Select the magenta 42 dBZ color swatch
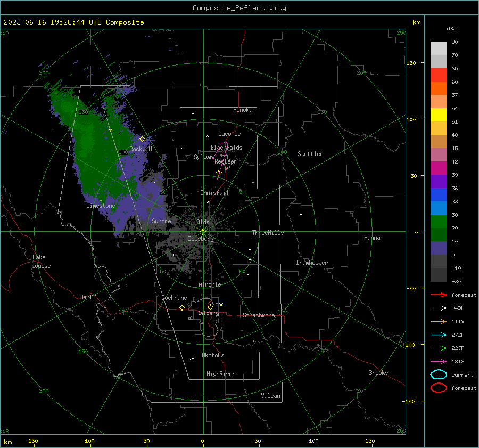The height and width of the screenshot is (448, 479). [439, 168]
